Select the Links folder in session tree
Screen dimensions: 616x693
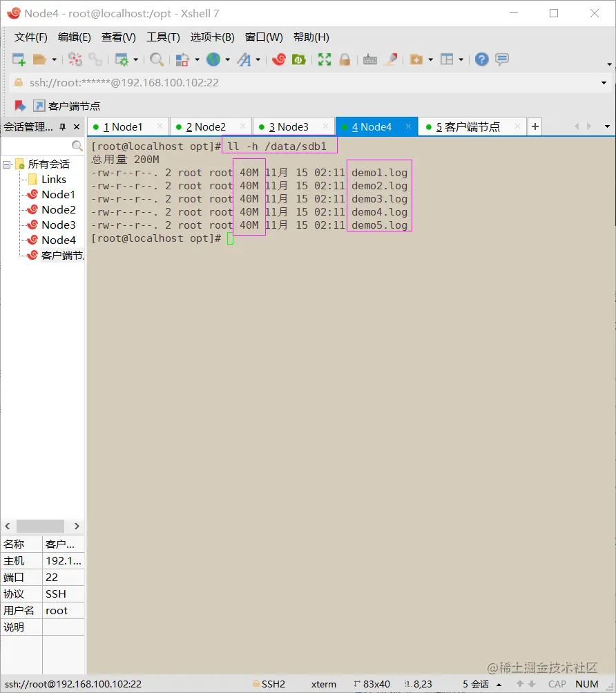tap(48, 180)
